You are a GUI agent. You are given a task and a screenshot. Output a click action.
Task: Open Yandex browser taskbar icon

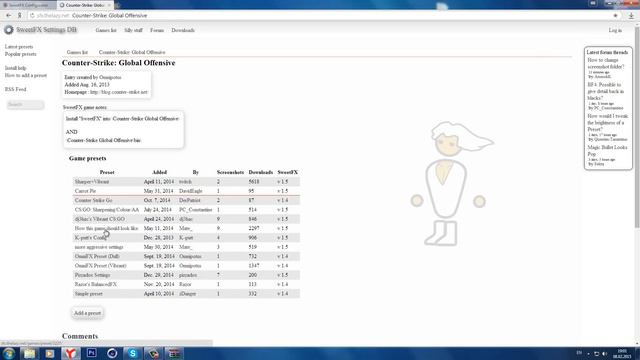71,353
